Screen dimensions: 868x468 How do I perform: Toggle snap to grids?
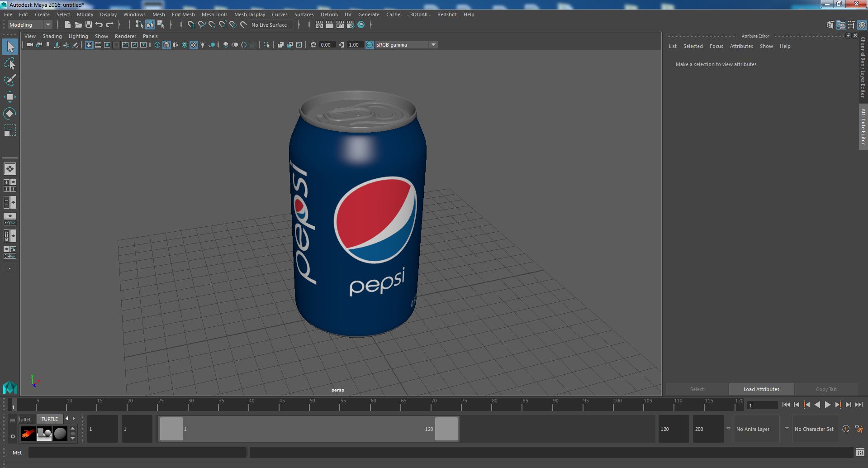coord(191,25)
